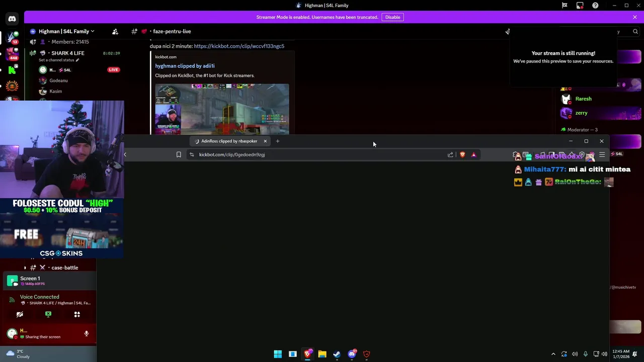Click LIVE badge next to streamer
Screen dimensions: 644x362
point(113,70)
